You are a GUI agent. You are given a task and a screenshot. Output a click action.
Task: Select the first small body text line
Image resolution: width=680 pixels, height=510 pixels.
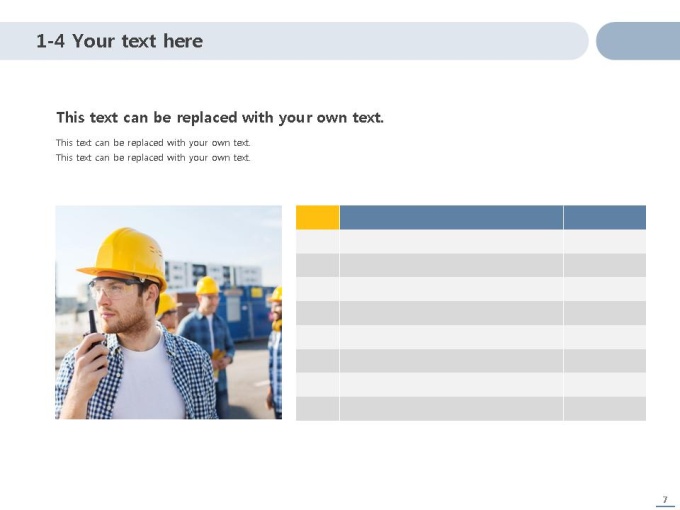tap(153, 143)
